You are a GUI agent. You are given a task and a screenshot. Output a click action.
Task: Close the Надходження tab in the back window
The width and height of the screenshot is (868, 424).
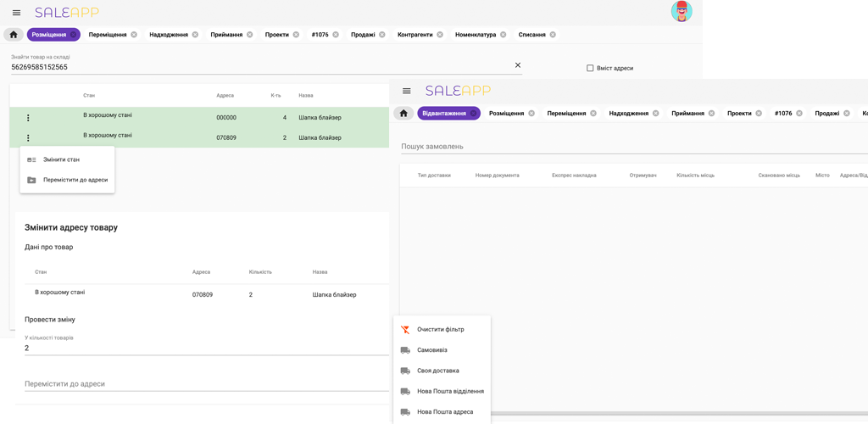196,34
